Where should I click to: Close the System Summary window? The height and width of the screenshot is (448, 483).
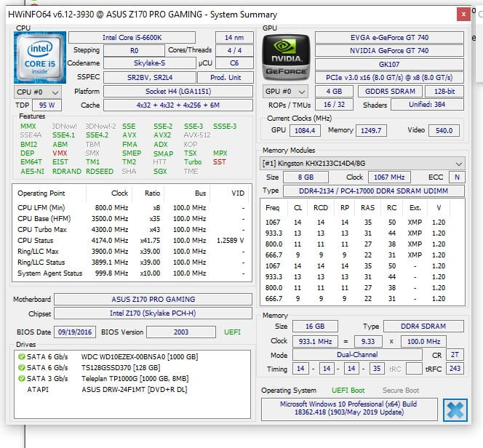[463, 14]
